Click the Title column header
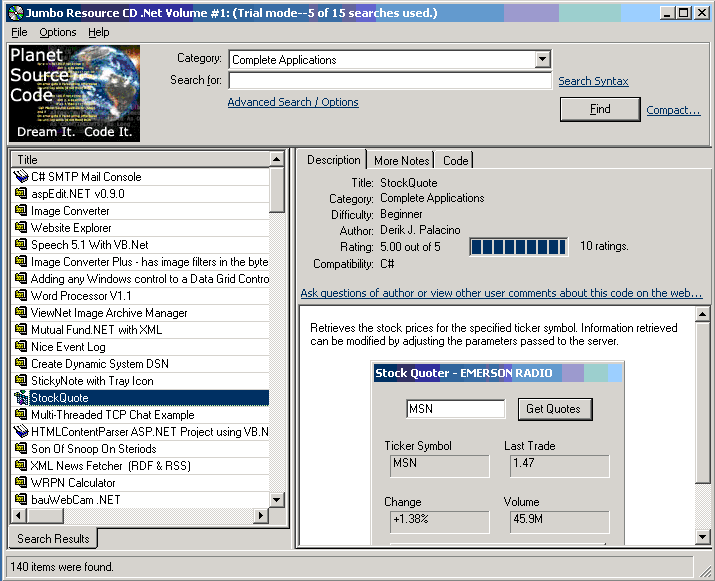This screenshot has width=715, height=581. tap(140, 160)
